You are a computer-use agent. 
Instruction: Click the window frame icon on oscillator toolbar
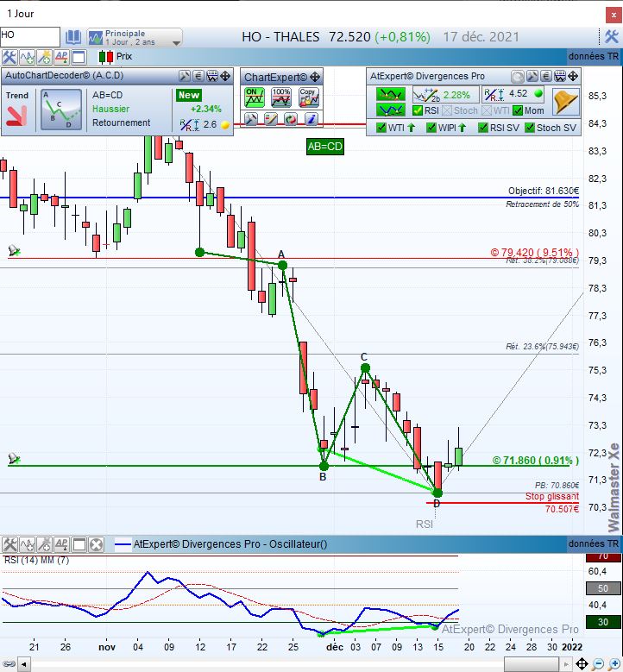[79, 544]
